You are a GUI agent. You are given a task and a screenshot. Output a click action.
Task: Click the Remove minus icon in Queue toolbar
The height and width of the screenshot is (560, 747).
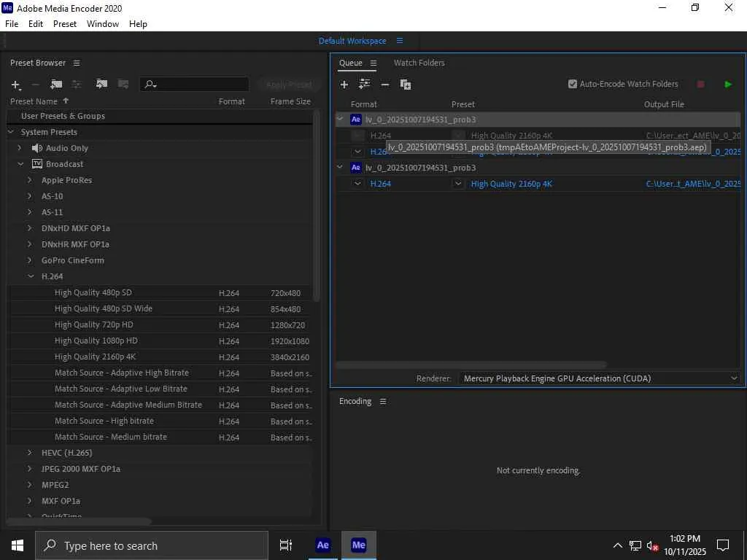click(x=385, y=85)
